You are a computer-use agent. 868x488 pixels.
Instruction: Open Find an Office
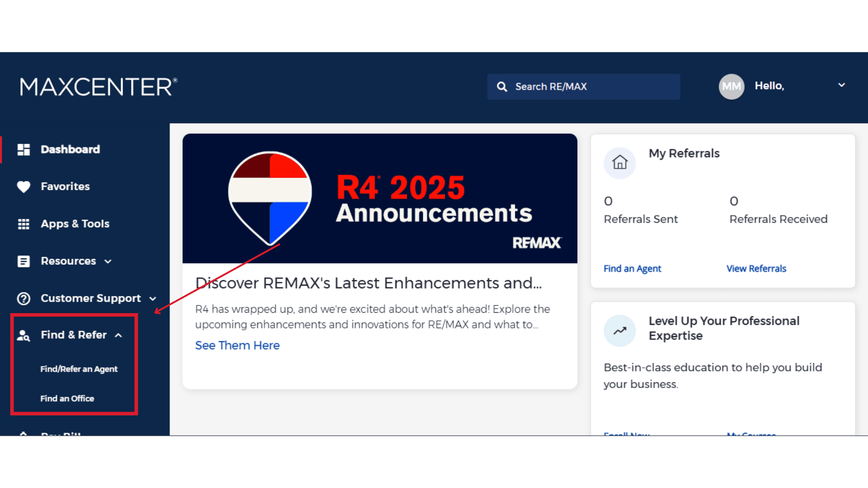click(67, 399)
